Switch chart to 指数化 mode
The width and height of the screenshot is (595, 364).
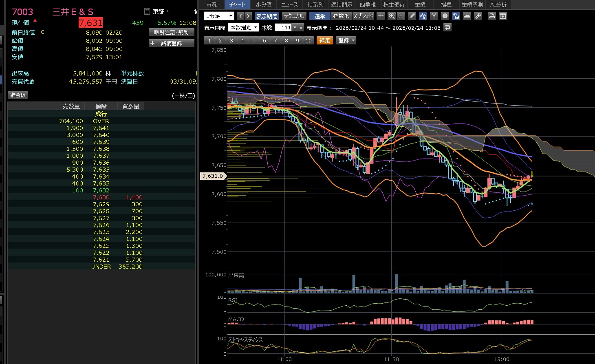click(x=341, y=16)
